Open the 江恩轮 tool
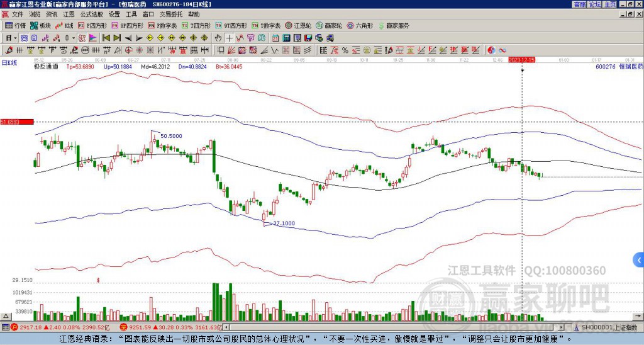The image size is (644, 345). click(x=298, y=25)
